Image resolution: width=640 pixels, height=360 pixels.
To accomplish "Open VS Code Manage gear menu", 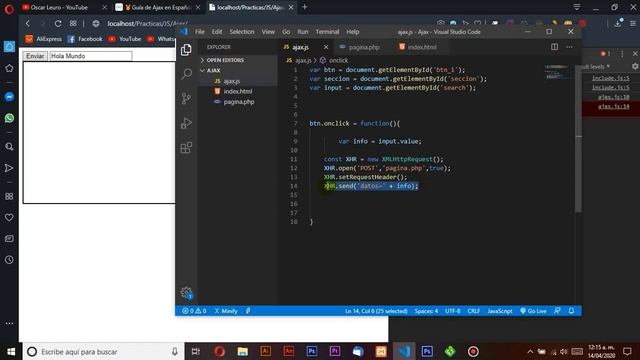I will pos(186,292).
